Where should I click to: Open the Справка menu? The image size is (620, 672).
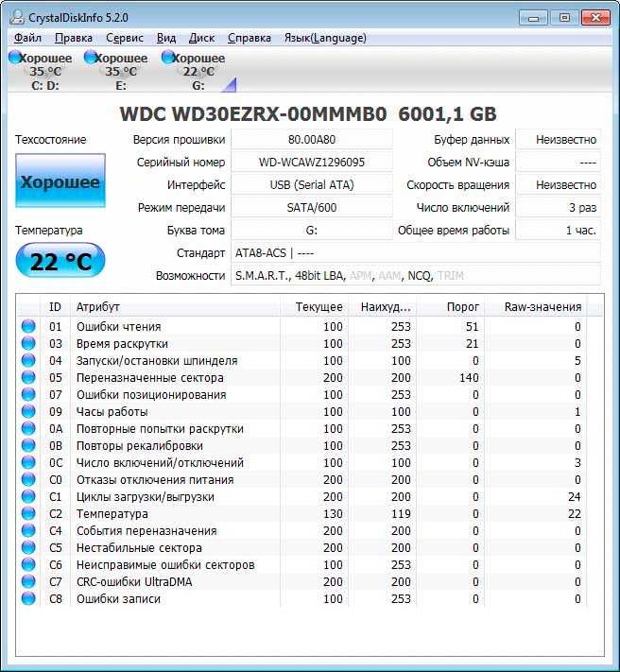[249, 38]
